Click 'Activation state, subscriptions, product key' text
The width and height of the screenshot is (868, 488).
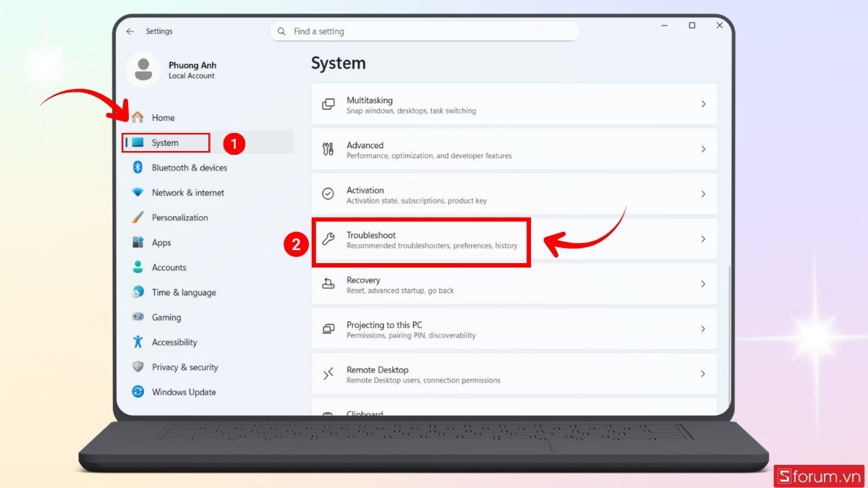pos(417,200)
